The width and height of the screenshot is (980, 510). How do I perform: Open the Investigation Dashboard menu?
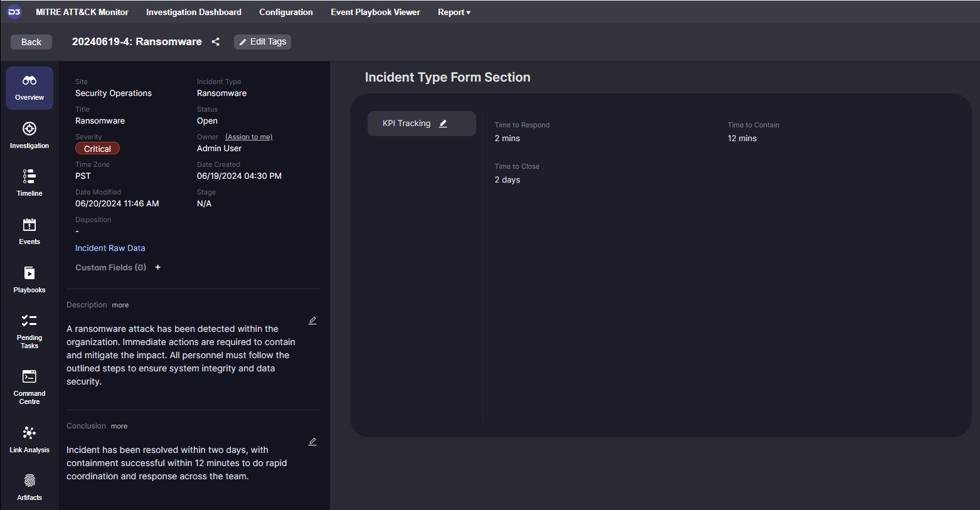193,12
